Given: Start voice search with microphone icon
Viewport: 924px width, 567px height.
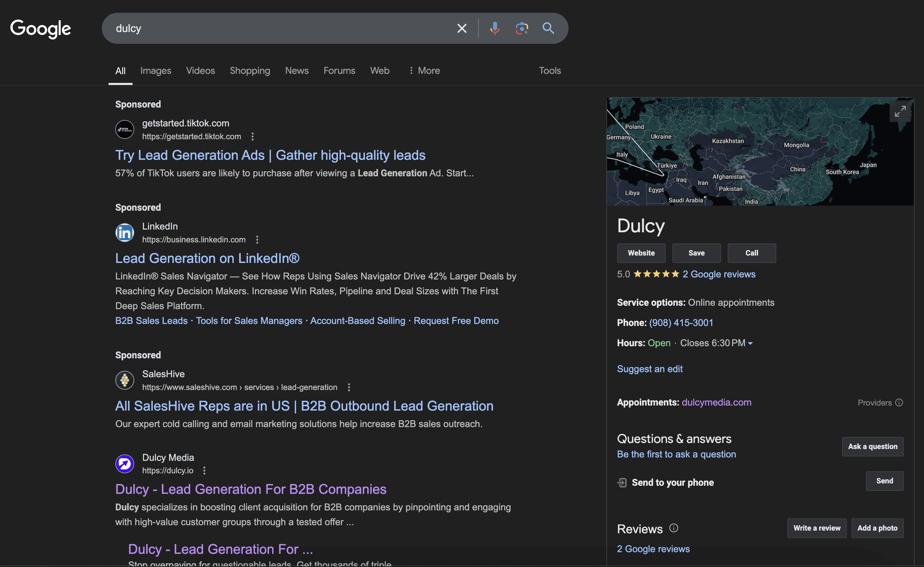Looking at the screenshot, I should tap(494, 29).
